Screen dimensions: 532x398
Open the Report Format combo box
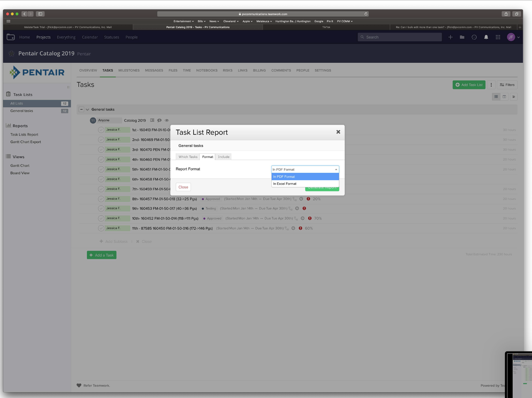[x=305, y=169]
